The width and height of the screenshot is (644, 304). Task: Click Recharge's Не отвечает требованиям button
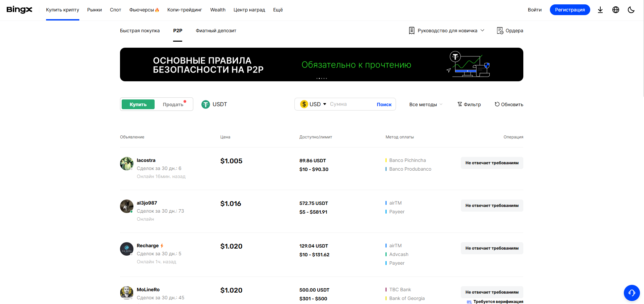click(492, 248)
